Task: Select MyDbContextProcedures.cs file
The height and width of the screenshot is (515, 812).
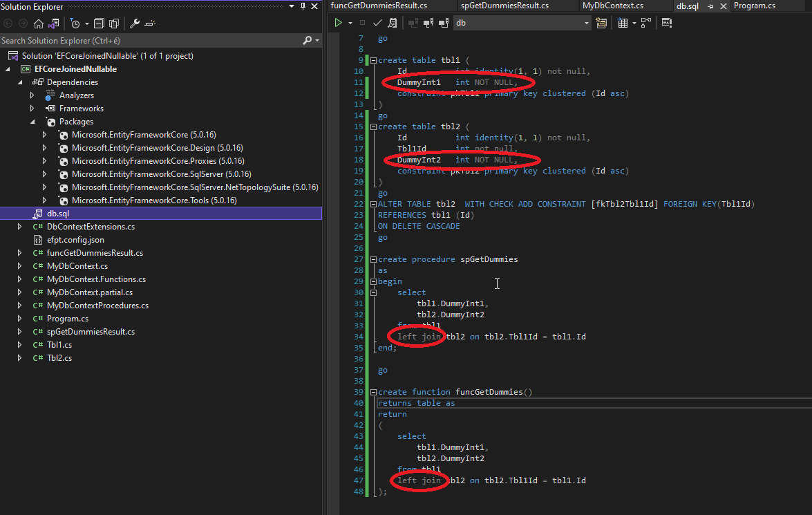Action: click(97, 305)
